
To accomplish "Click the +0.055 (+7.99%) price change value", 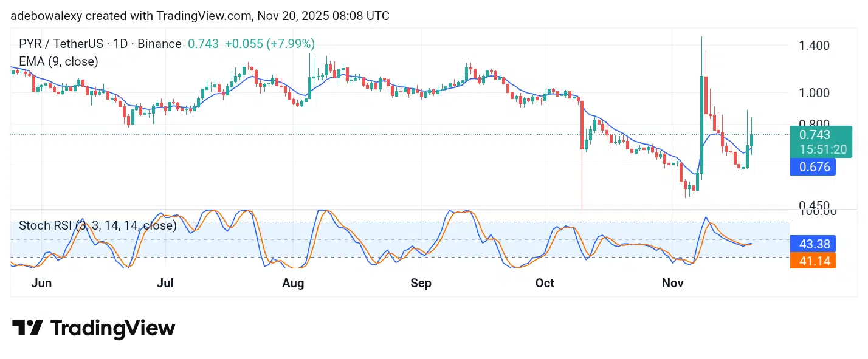I will pyautogui.click(x=269, y=44).
